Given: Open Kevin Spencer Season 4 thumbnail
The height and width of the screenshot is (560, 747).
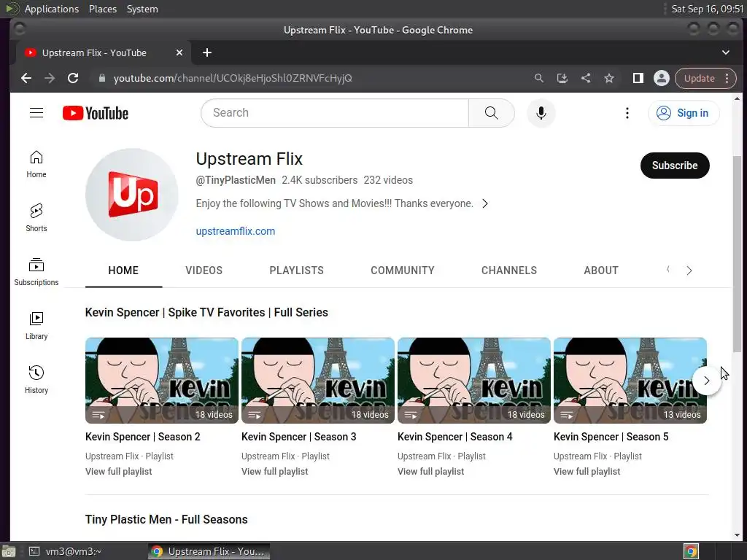Looking at the screenshot, I should [x=474, y=381].
